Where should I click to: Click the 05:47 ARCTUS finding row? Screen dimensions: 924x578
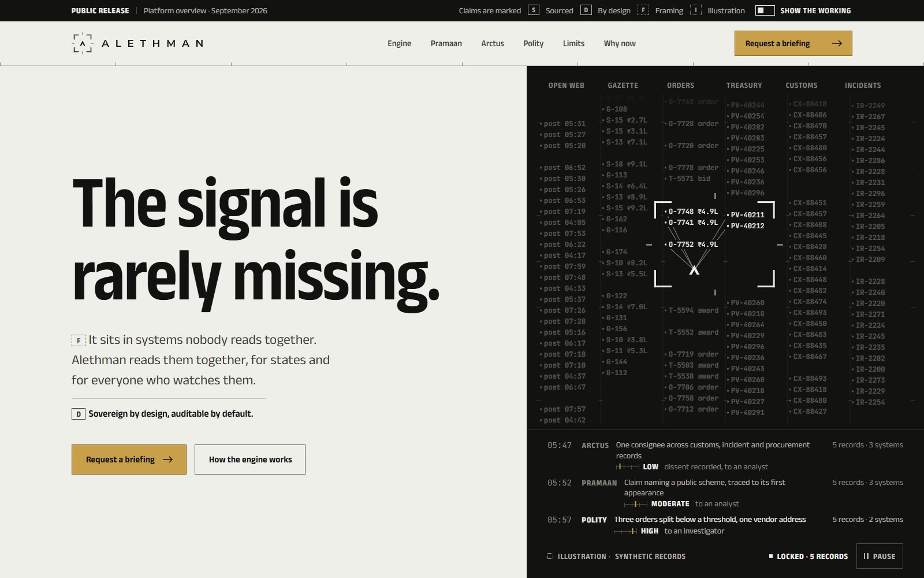(725, 455)
